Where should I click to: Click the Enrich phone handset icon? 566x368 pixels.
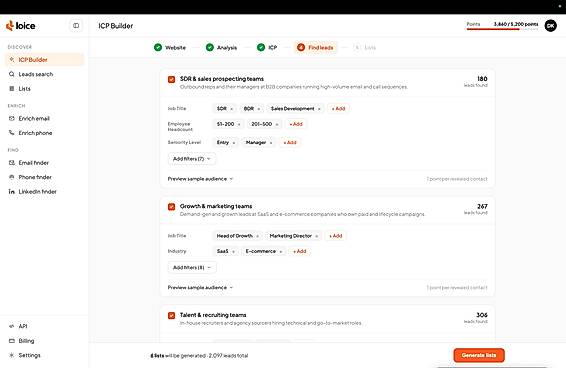12,133
